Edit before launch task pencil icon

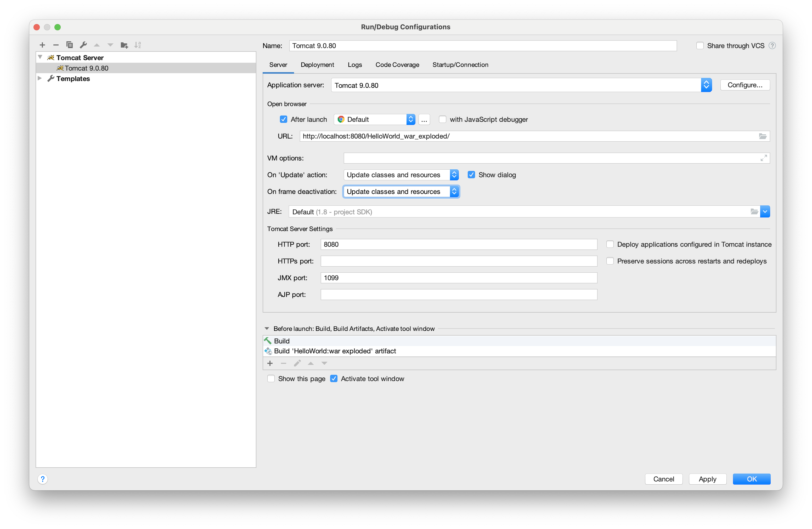click(297, 363)
